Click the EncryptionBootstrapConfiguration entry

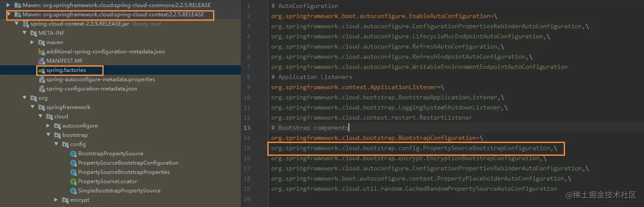(409, 158)
